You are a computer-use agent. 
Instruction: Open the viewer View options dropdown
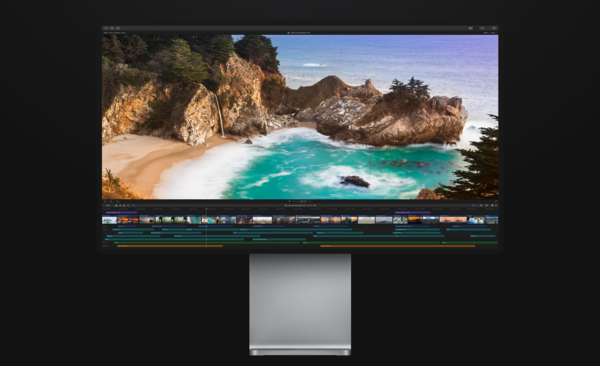pyautogui.click(x=494, y=33)
